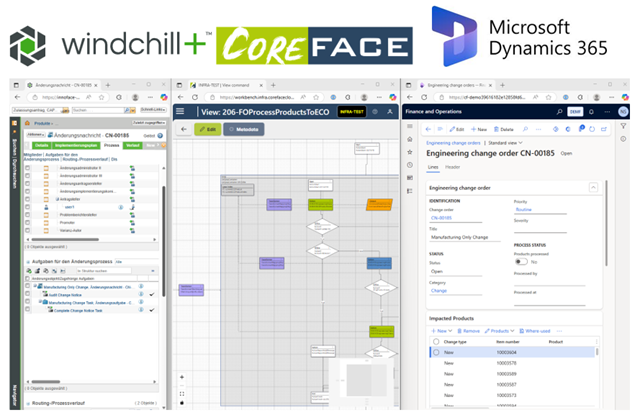Viewport: 640px width, 415px height.
Task: Open Dynamics home icon in left sidebar
Action: pos(410,139)
